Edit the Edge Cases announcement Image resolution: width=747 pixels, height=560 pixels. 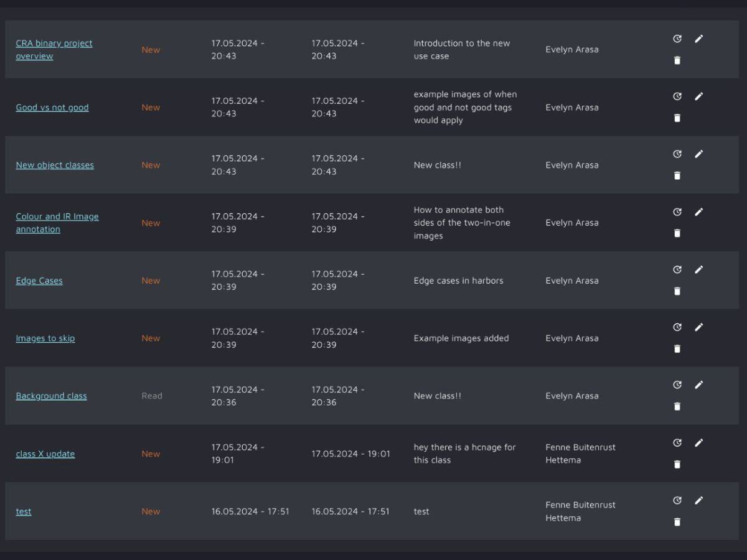[x=699, y=269]
